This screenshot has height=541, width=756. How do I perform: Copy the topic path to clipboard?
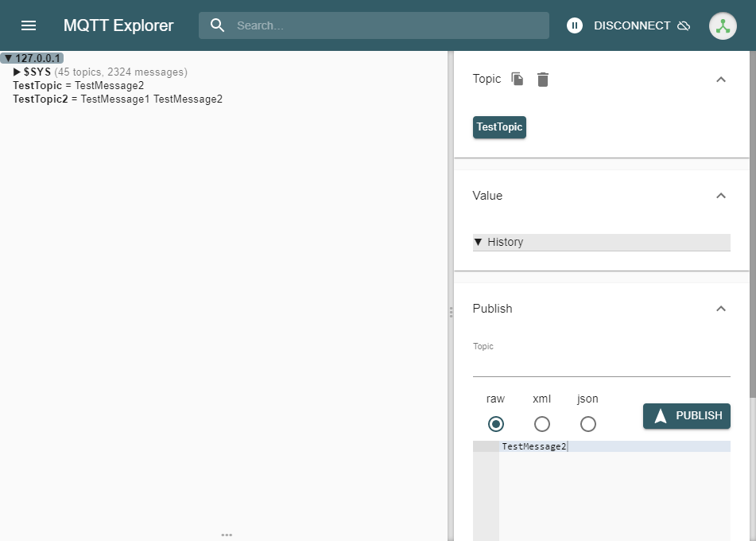tap(518, 79)
